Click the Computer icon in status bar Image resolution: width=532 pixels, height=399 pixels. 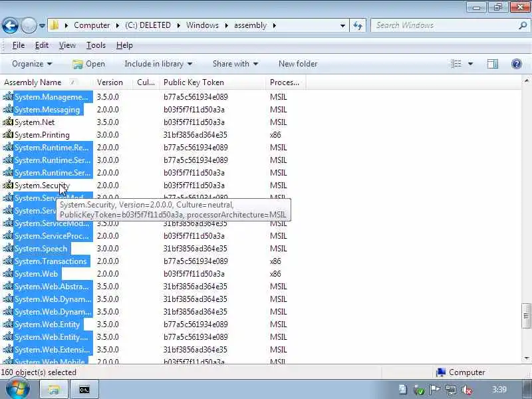441,372
